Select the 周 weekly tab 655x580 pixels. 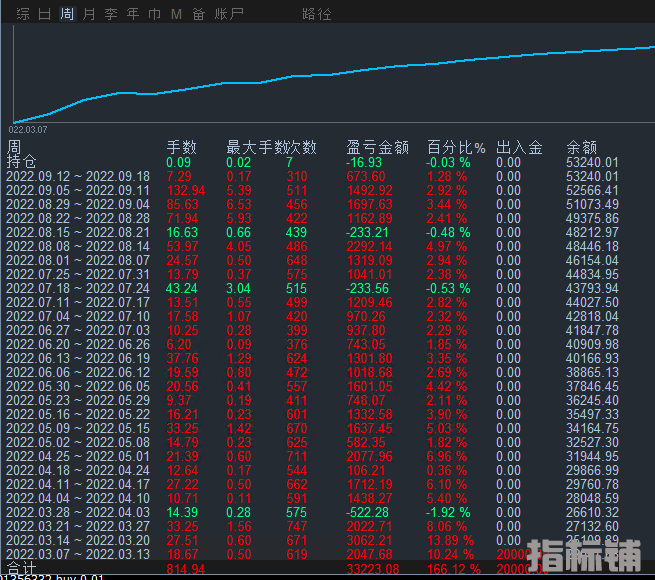tap(67, 14)
